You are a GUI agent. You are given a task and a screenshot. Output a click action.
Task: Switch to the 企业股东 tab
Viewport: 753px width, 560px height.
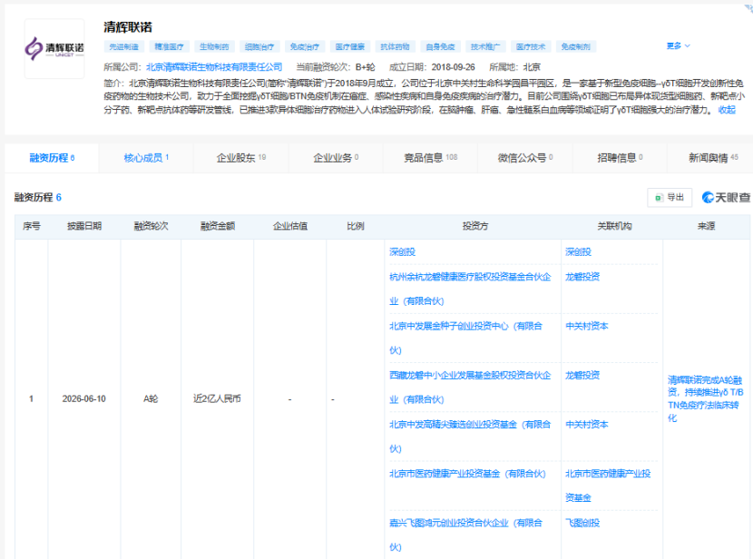click(241, 158)
